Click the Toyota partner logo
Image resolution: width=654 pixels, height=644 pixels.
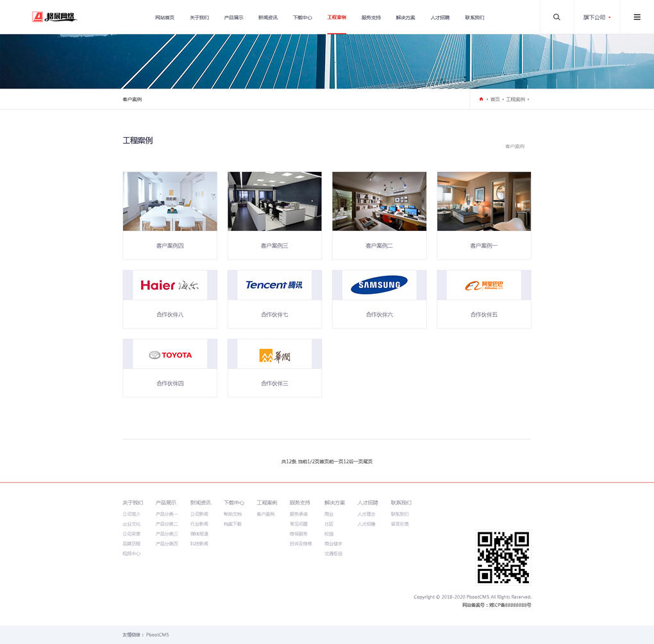coord(170,355)
